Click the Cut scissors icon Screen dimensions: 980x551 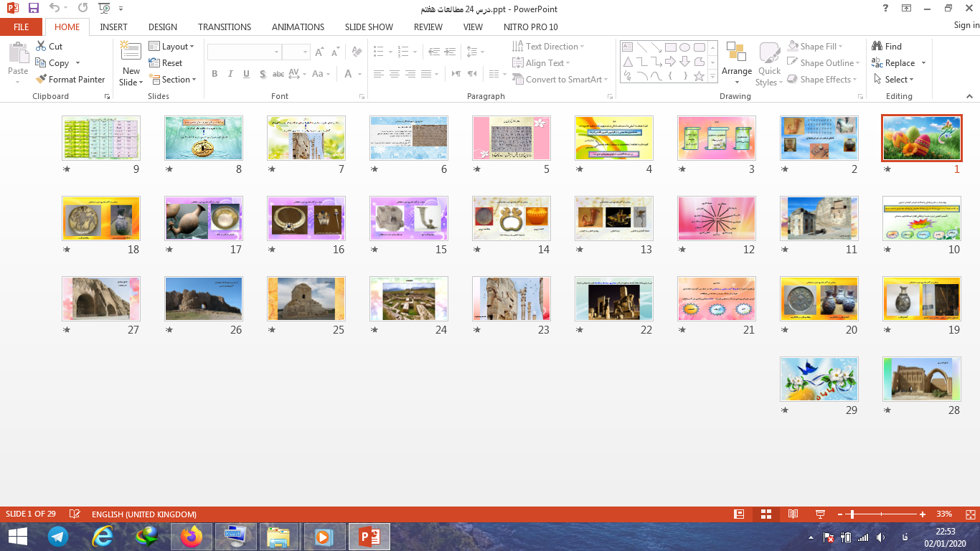[41, 47]
